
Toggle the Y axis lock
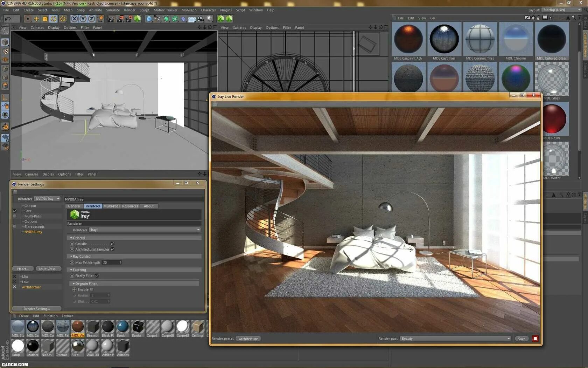(x=83, y=19)
